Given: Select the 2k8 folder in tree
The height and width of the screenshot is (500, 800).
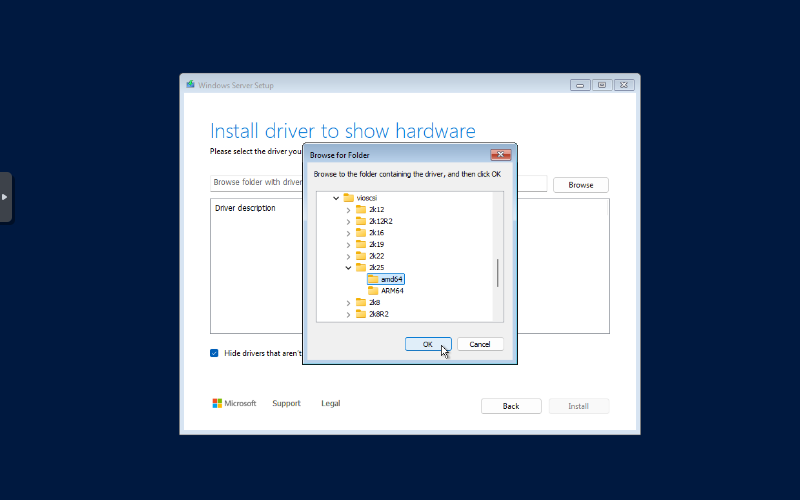Looking at the screenshot, I should pos(374,302).
